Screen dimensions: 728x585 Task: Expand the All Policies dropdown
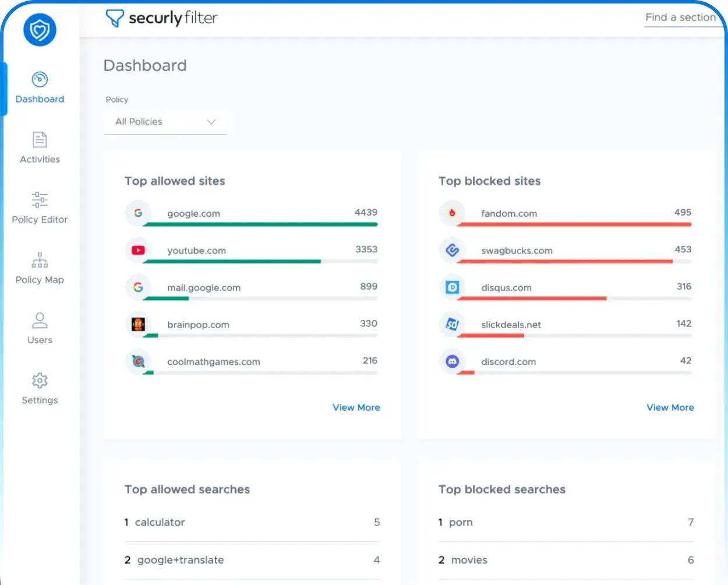coord(165,122)
